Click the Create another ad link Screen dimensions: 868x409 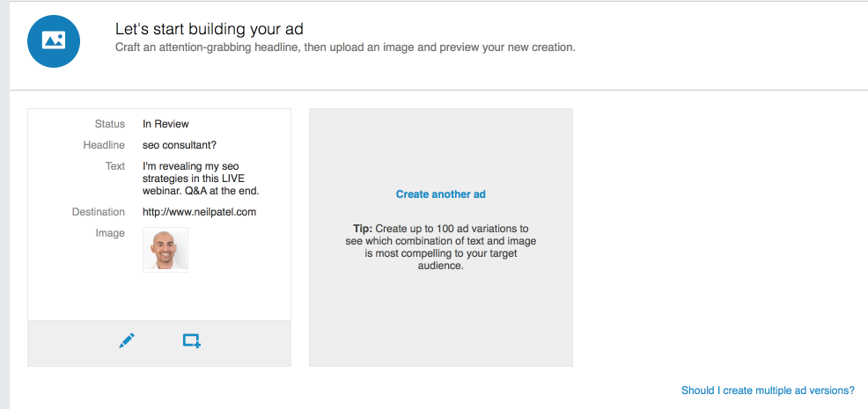pyautogui.click(x=441, y=194)
